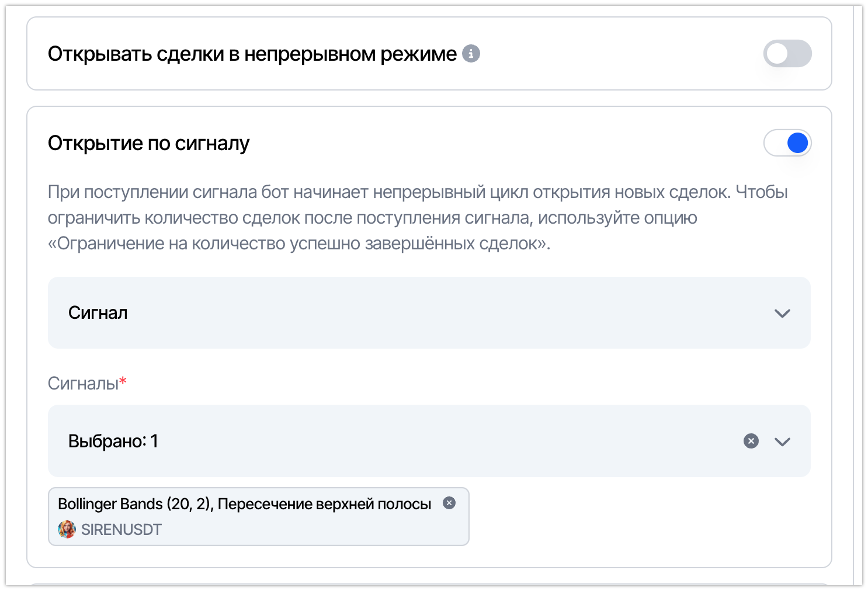Click the 'Открытие по сигналу' heading
868x591 pixels.
pos(149,143)
